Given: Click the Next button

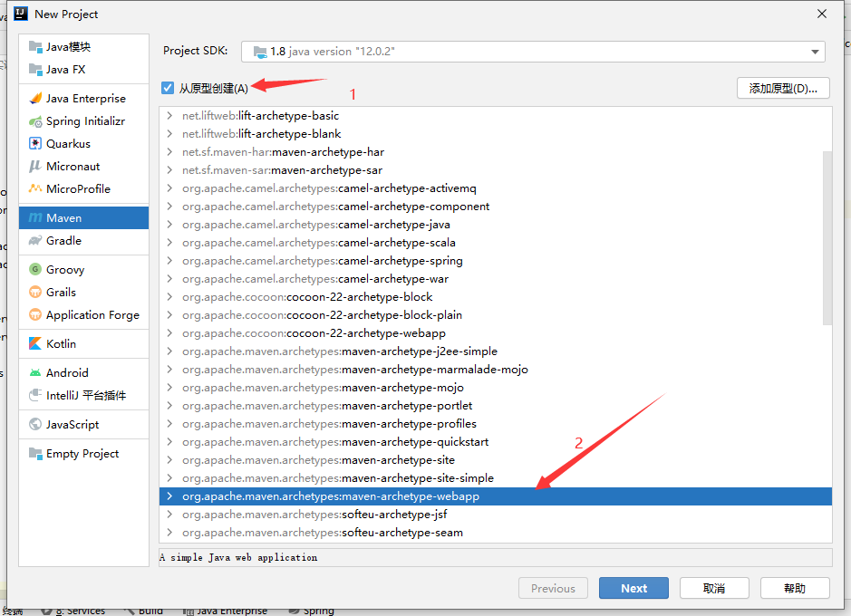Looking at the screenshot, I should point(633,588).
